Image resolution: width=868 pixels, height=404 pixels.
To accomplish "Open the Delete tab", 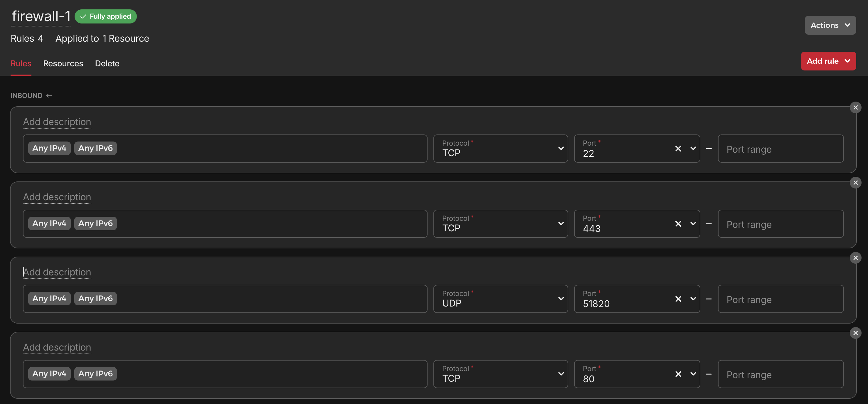I will coord(107,64).
